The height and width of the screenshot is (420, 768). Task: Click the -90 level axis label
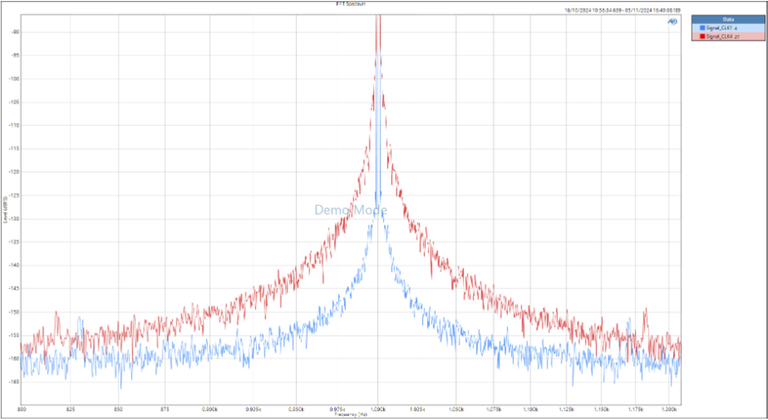click(x=15, y=32)
